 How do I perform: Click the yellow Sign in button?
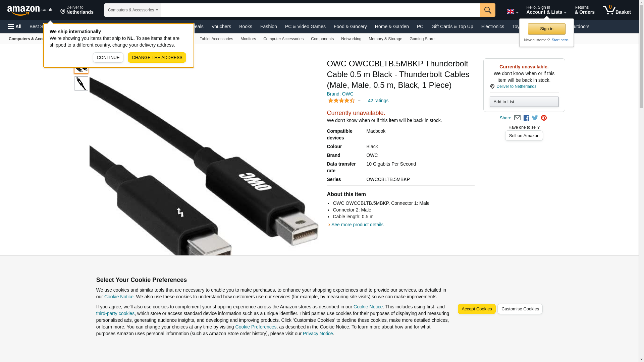click(x=546, y=29)
